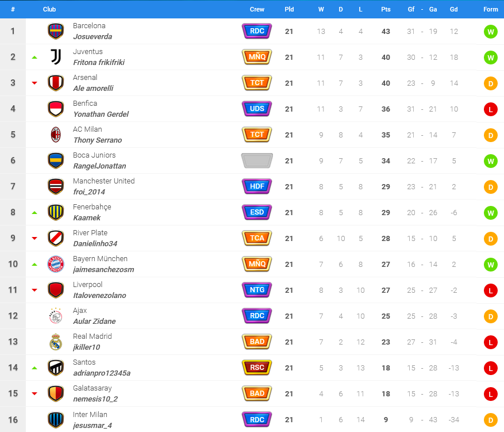Click Boca Juniors' empty crew badge
Viewport: 504px width, 432px height.
click(257, 160)
